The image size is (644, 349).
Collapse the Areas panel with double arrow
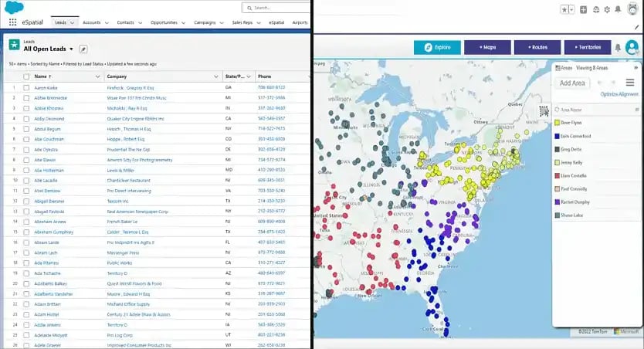point(636,68)
